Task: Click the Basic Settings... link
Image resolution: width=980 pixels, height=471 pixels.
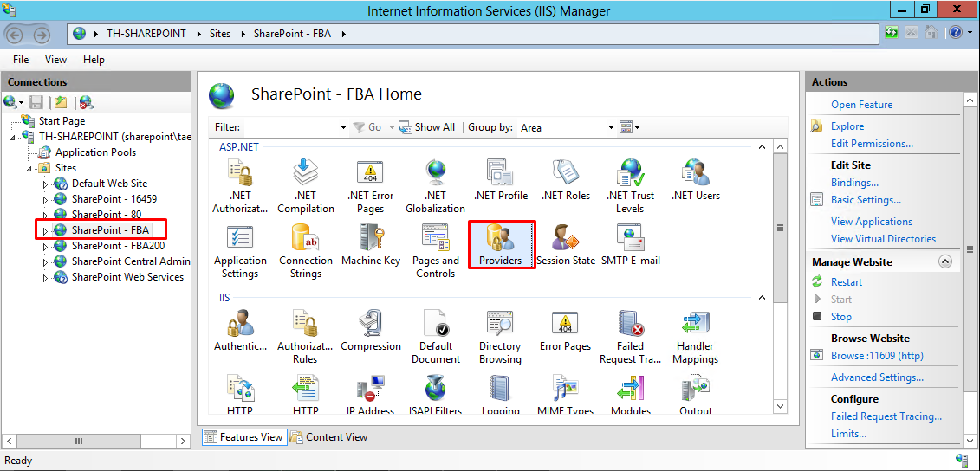Action: 866,200
